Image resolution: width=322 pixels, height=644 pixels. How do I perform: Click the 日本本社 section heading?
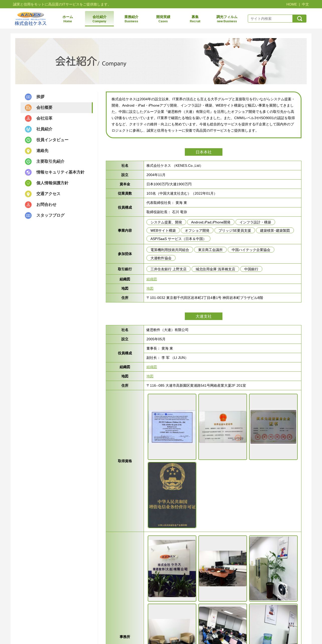coord(204,152)
